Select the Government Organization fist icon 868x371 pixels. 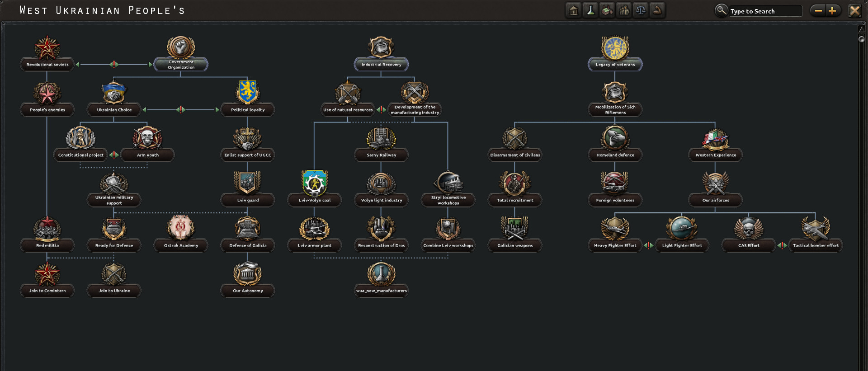(x=181, y=47)
